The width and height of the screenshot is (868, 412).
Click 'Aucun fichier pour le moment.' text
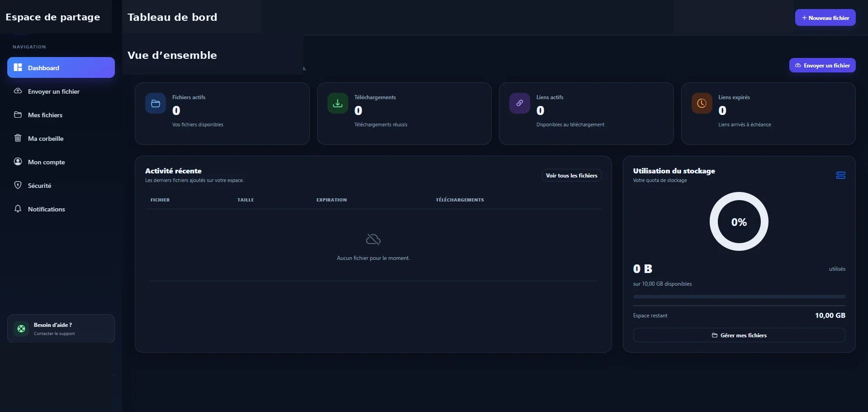click(373, 258)
